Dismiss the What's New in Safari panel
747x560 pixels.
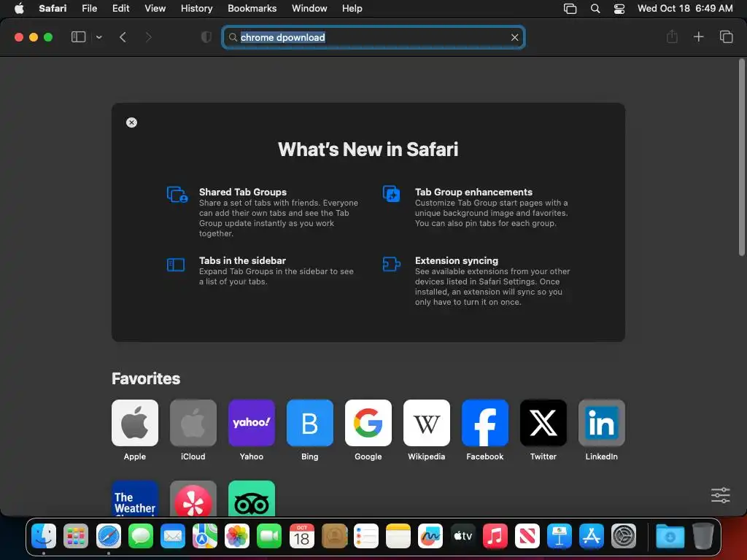tap(131, 122)
